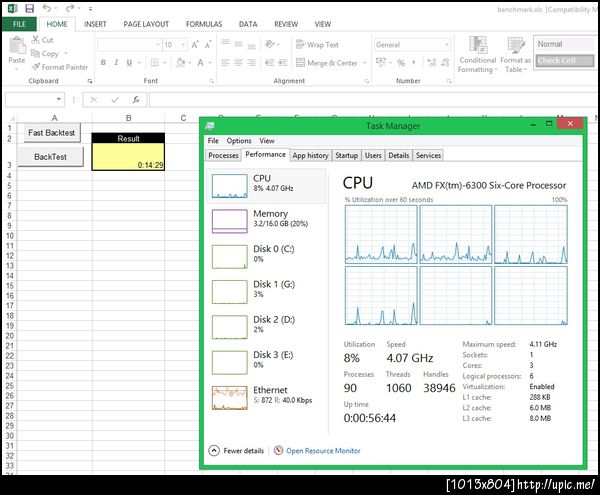Align text to the top

[225, 43]
